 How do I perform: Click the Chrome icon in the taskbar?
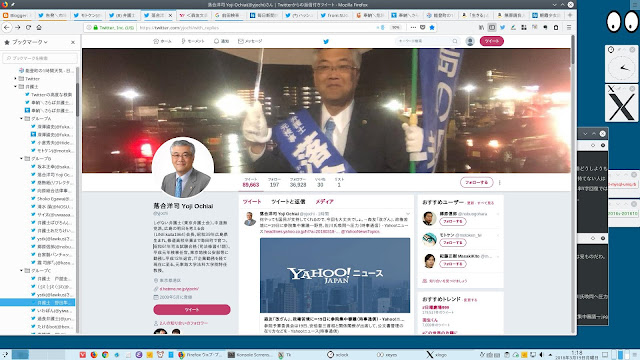click(x=105, y=355)
